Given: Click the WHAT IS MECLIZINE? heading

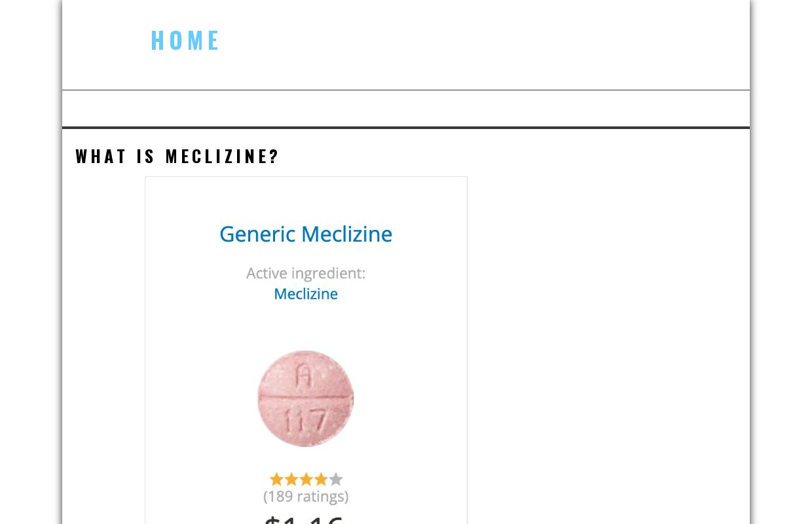Looking at the screenshot, I should tap(177, 156).
